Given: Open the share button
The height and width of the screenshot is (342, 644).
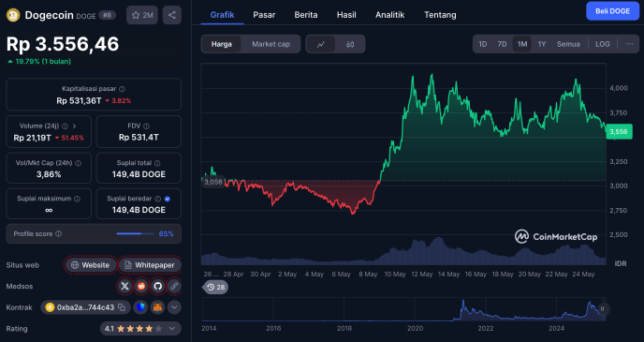Looking at the screenshot, I should 172,15.
